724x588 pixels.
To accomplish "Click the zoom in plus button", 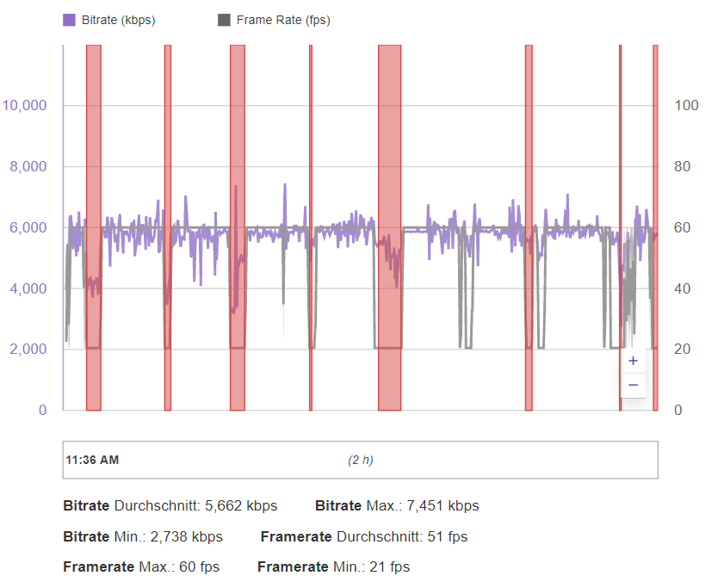I will 633,361.
